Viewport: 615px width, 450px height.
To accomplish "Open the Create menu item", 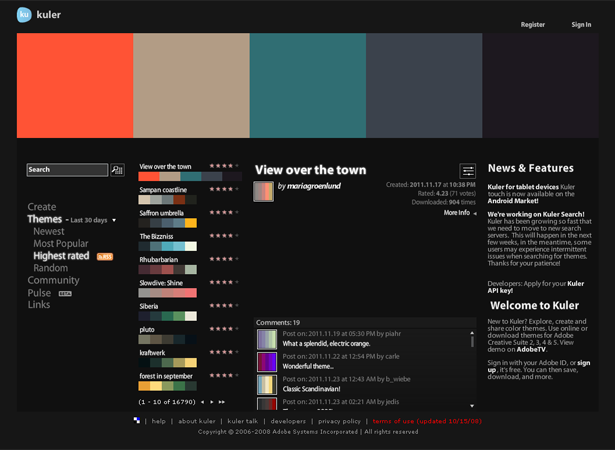I will [x=42, y=207].
